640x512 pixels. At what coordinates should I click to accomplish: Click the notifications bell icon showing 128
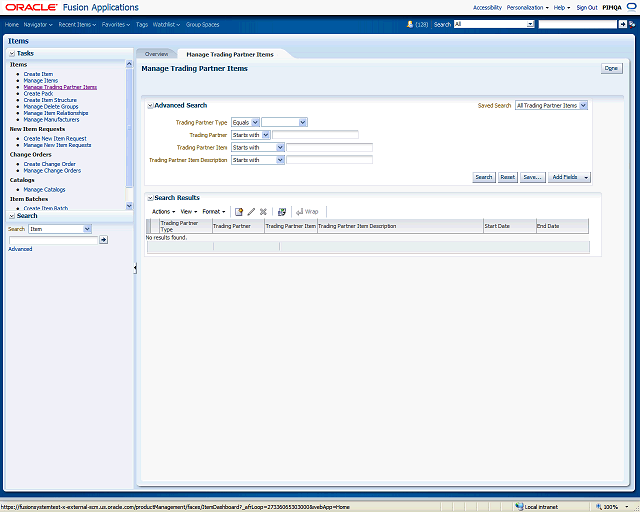tap(410, 24)
